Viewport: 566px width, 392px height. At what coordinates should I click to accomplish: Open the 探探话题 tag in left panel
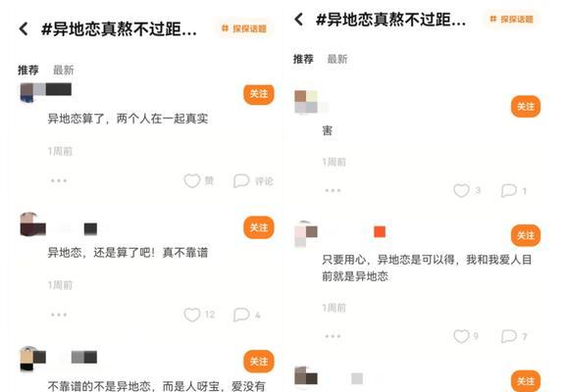point(244,28)
